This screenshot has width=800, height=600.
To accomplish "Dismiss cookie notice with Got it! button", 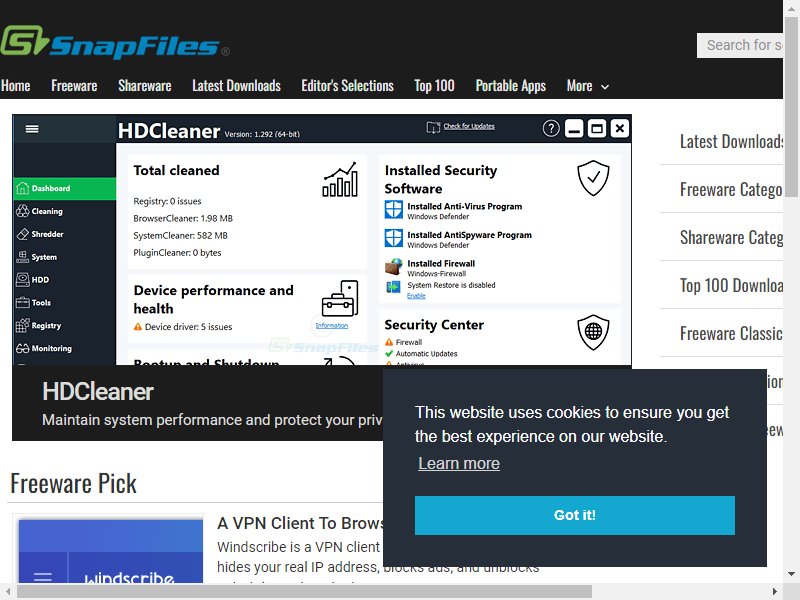I will (x=574, y=515).
